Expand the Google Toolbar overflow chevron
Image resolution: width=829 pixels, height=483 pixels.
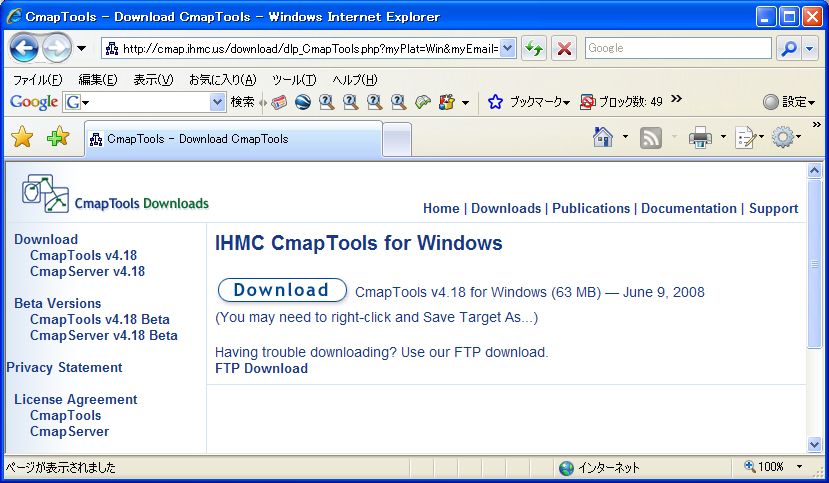676,99
